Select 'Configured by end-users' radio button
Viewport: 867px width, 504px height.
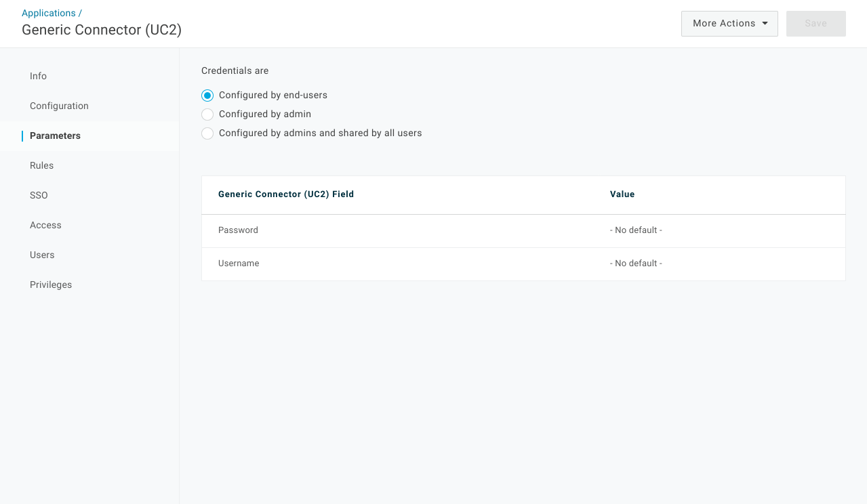[207, 96]
